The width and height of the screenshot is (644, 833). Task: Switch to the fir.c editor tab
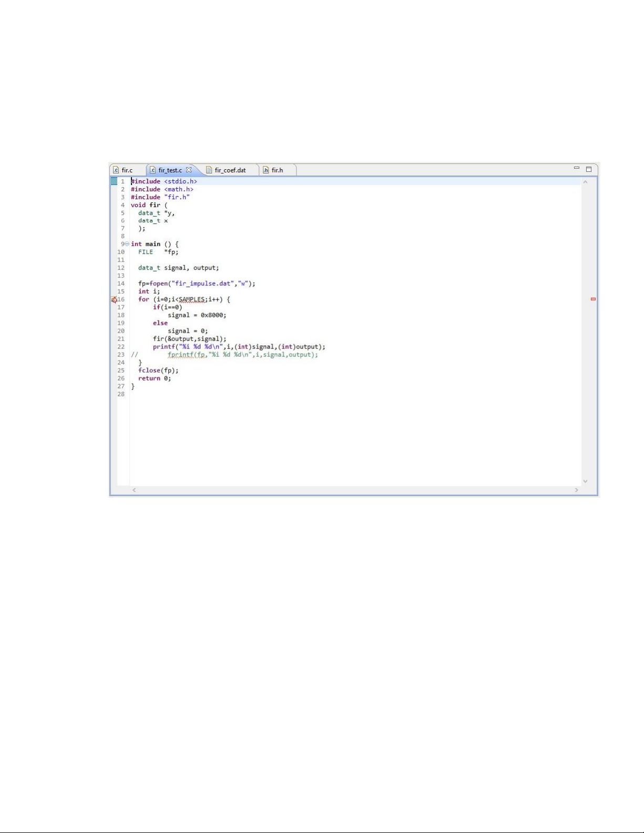tap(123, 170)
